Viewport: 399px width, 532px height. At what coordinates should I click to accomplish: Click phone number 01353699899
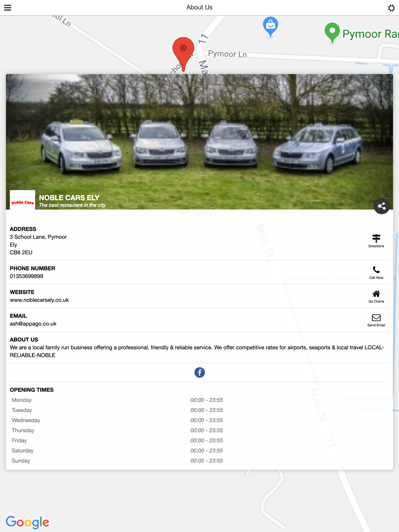pyautogui.click(x=26, y=276)
